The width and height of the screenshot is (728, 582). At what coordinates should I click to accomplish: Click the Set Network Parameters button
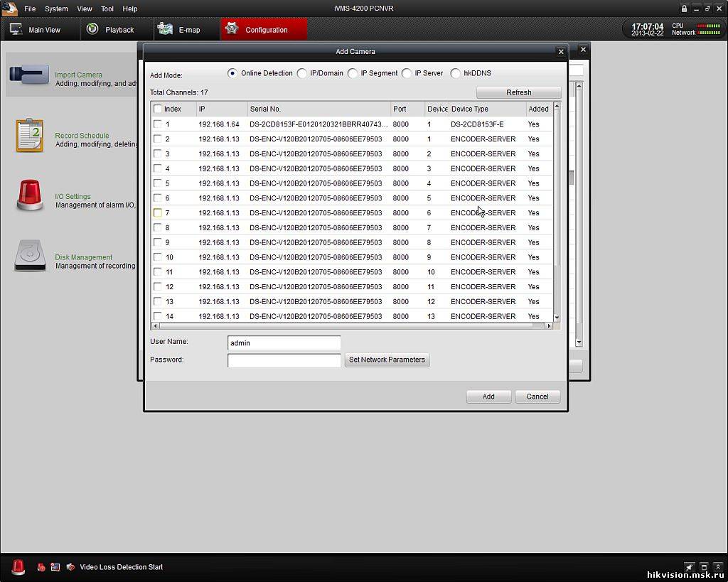click(x=387, y=360)
